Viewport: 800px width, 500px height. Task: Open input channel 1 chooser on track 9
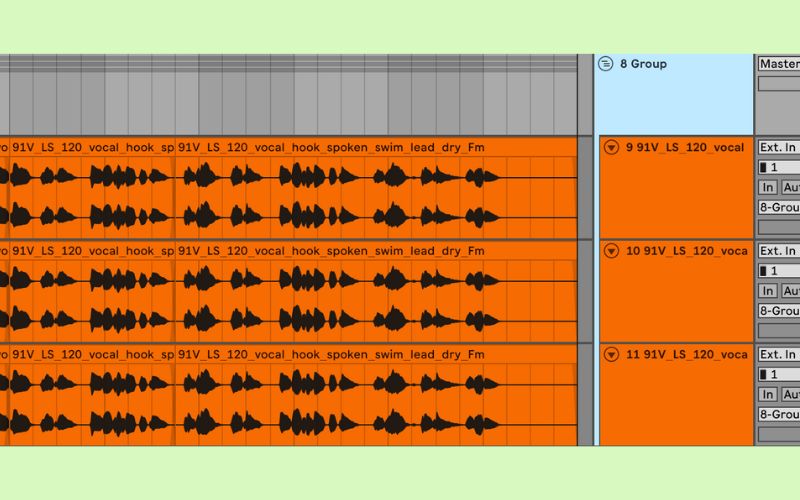tap(779, 167)
